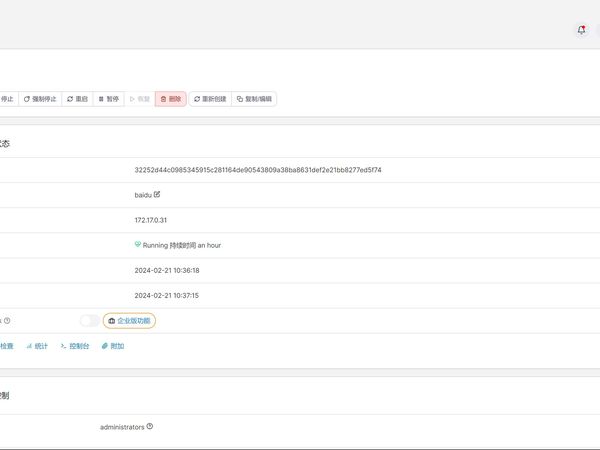This screenshot has height=450, width=600.
Task: Click the help icon left of the toggle switch
Action: tap(7, 321)
